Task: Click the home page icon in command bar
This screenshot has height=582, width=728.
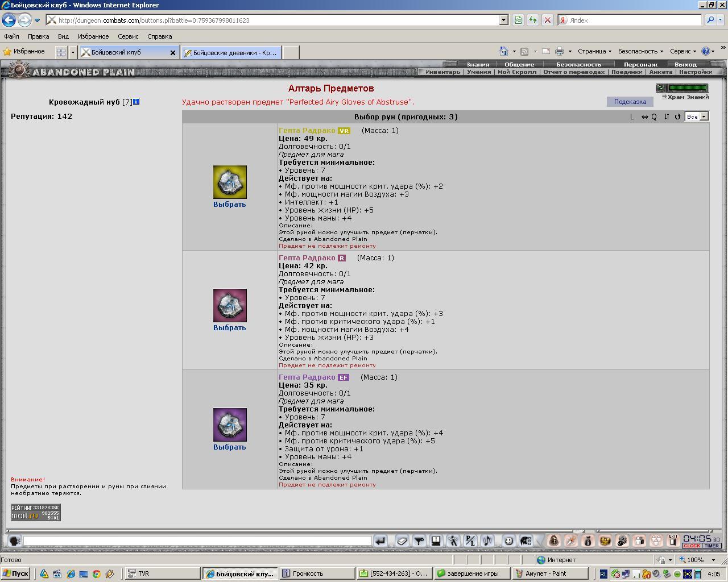Action: pyautogui.click(x=503, y=51)
